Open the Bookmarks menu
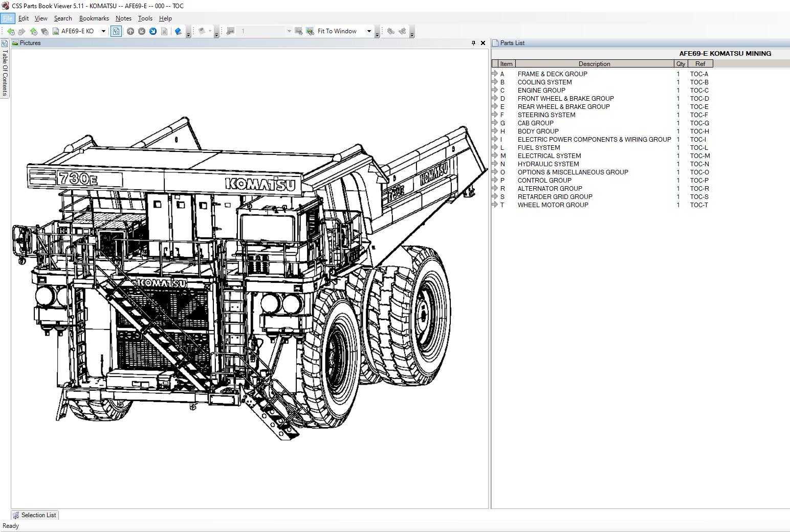Screen dimensions: 790x532 pos(94,18)
